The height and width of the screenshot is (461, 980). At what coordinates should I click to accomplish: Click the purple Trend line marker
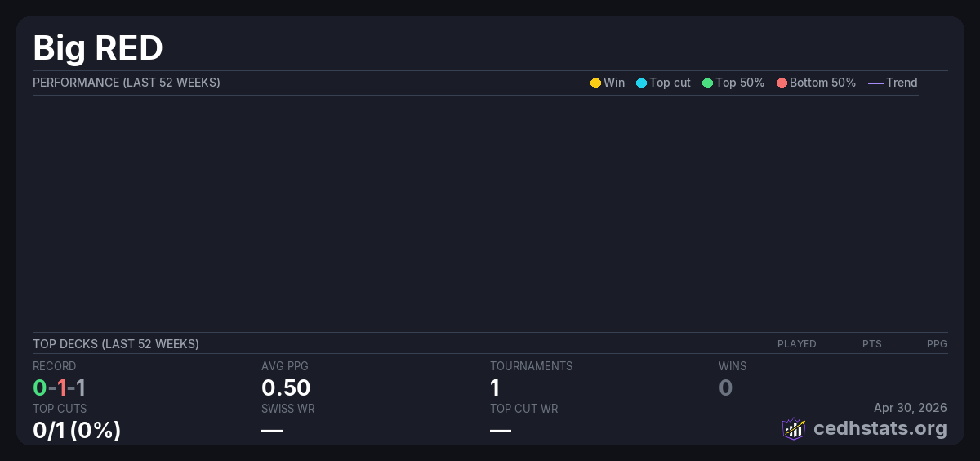point(875,83)
